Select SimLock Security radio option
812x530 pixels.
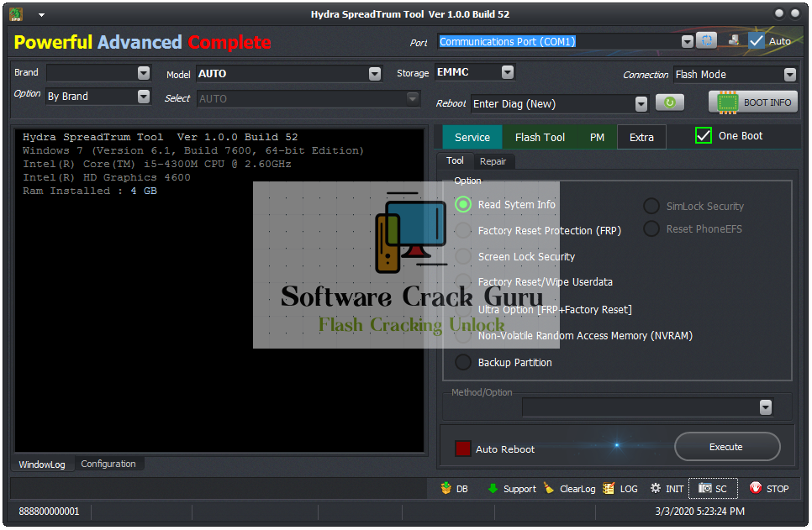651,206
